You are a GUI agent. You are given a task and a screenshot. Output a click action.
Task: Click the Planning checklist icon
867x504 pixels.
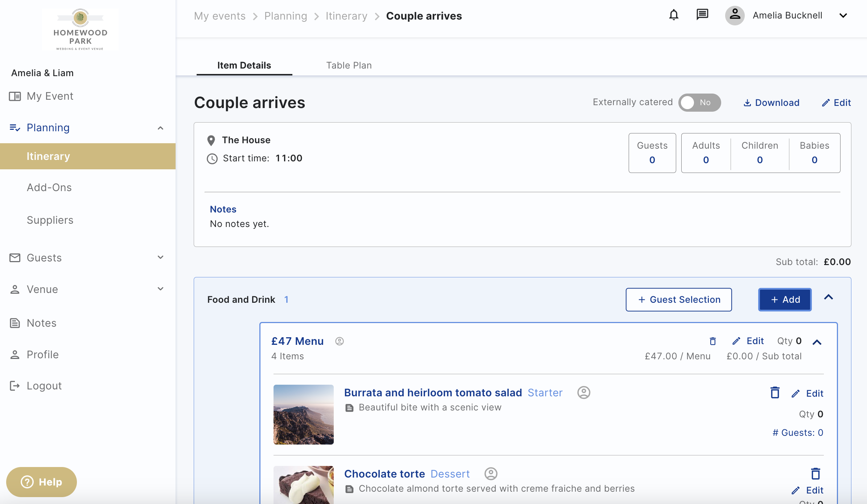pos(15,128)
